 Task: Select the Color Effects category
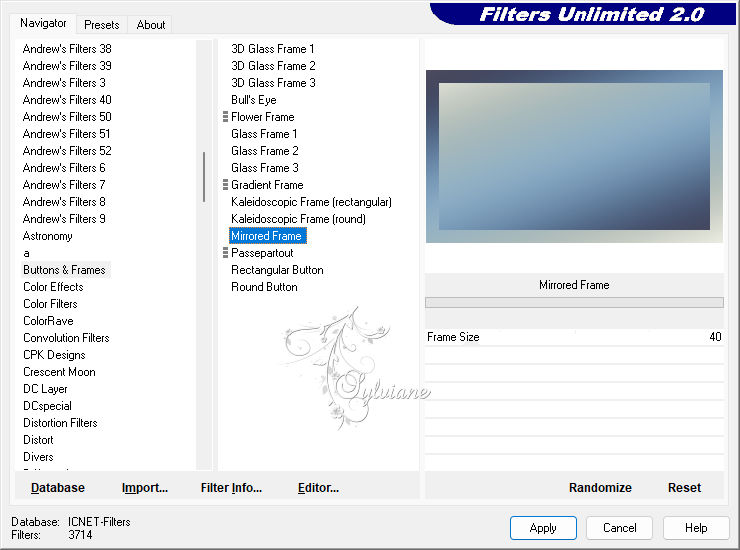pyautogui.click(x=53, y=287)
